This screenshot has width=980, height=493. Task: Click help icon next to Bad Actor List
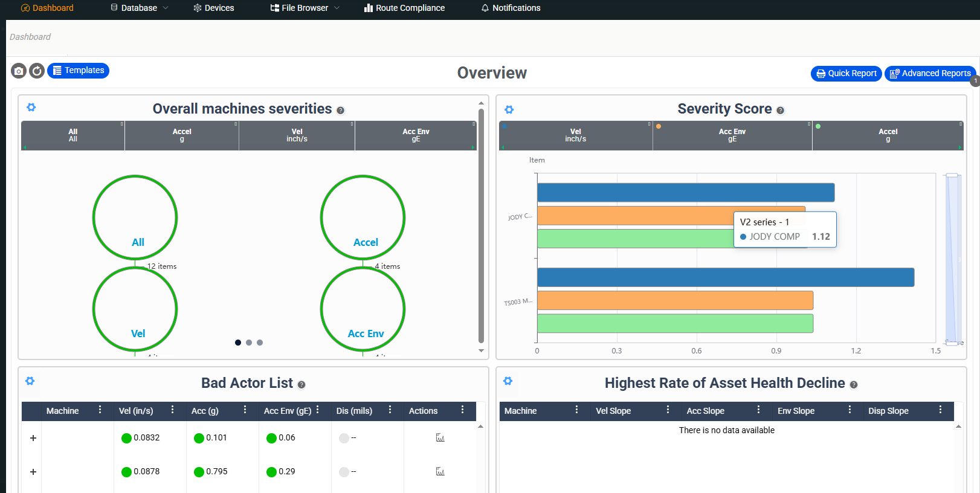(x=301, y=385)
